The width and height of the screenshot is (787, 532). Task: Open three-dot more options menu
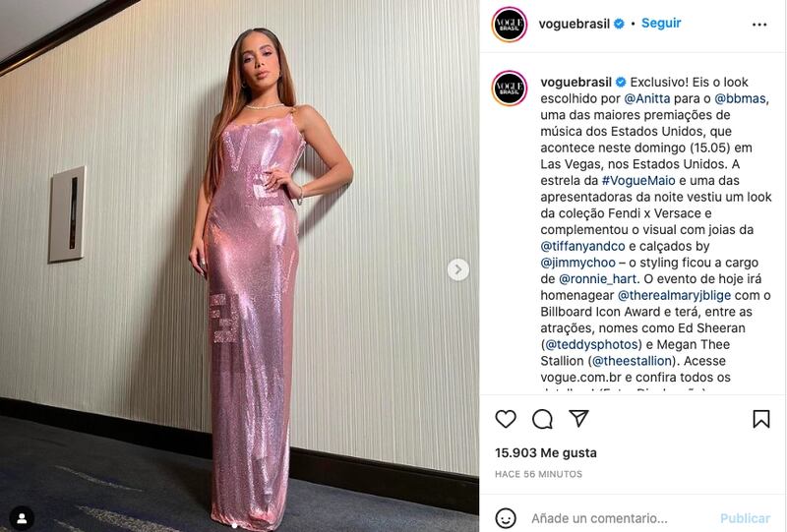tap(759, 25)
